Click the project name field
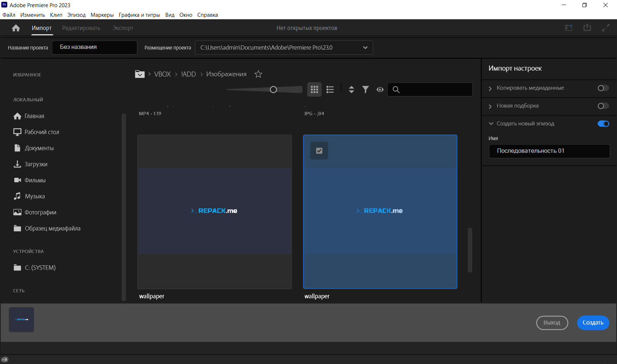This screenshot has height=364, width=617. pyautogui.click(x=95, y=47)
